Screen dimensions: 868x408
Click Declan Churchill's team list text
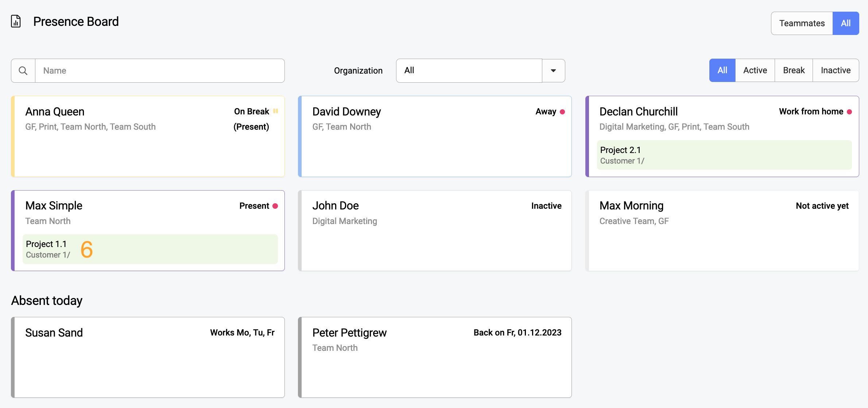pos(674,127)
